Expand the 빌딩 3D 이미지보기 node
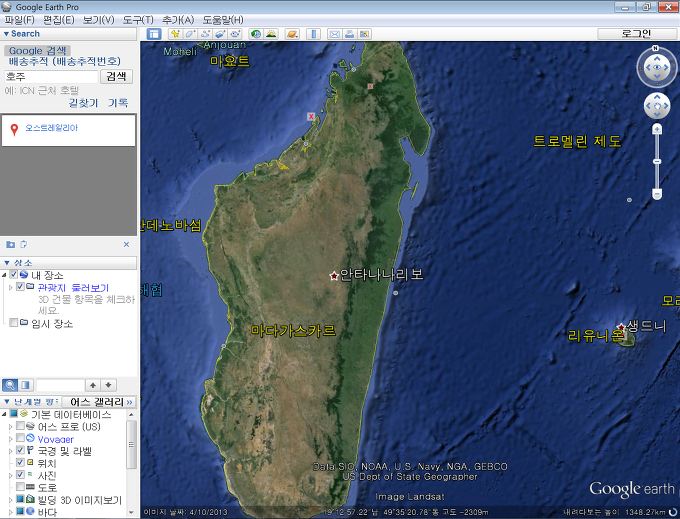The height and width of the screenshot is (519, 680). tap(10, 499)
